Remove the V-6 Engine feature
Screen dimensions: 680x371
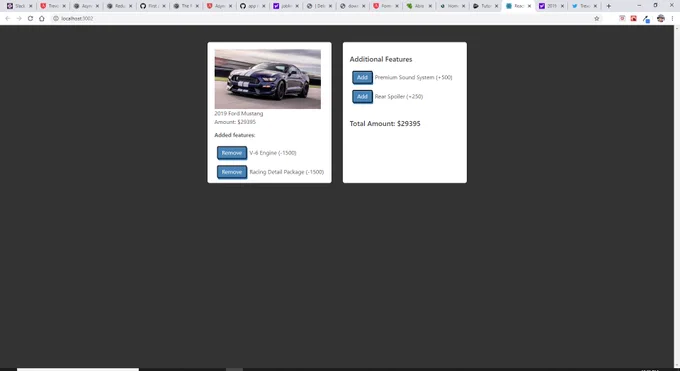click(x=232, y=153)
